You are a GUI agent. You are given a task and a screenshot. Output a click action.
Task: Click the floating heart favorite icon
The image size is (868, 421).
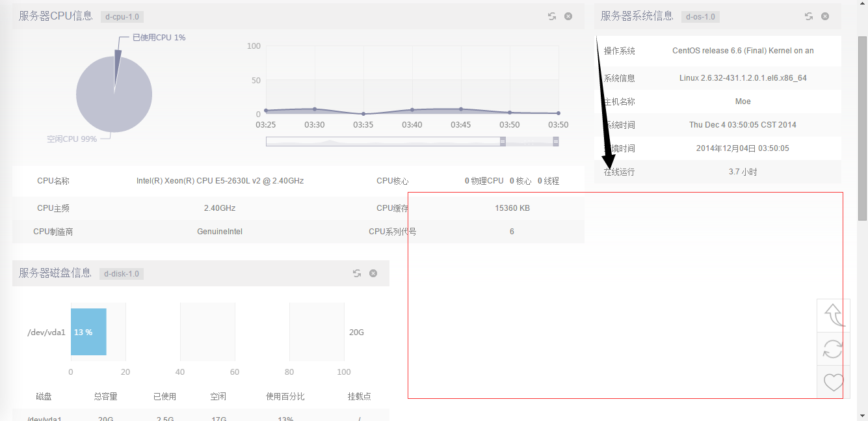(833, 382)
